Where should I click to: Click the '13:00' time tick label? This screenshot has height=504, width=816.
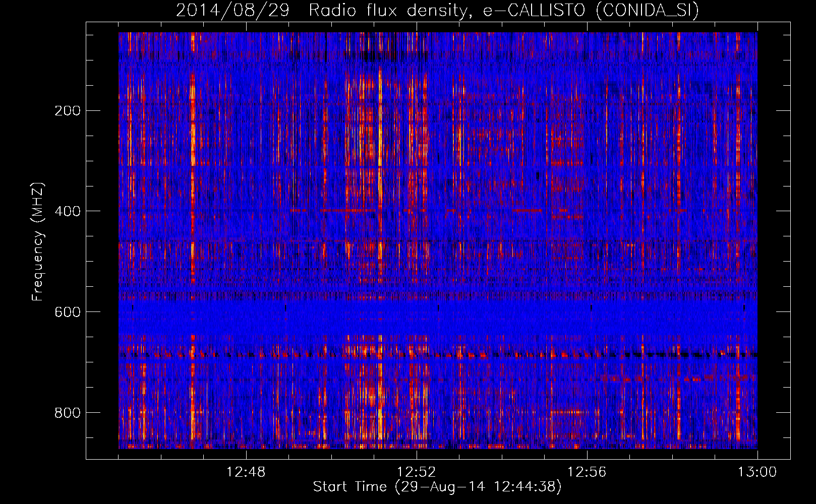(757, 472)
